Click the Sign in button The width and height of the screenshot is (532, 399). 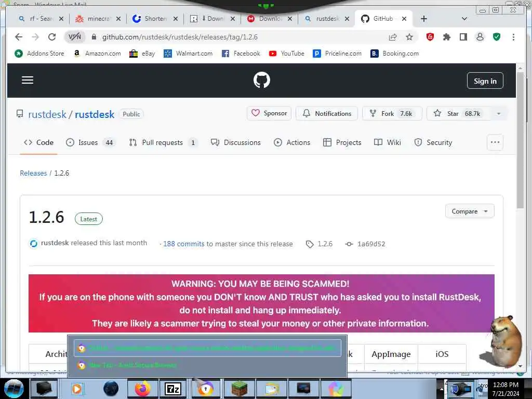coord(485,81)
